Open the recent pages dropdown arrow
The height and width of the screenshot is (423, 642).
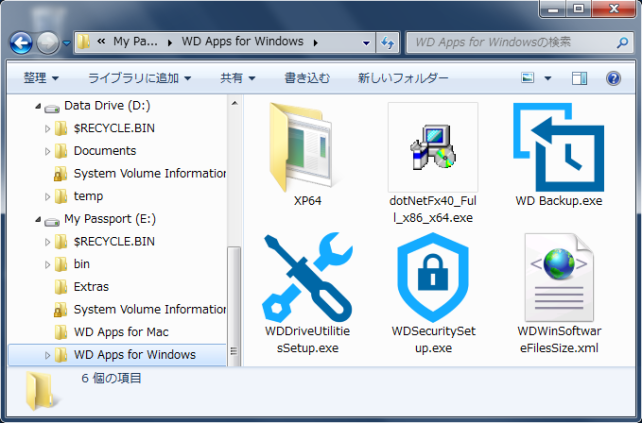(67, 43)
